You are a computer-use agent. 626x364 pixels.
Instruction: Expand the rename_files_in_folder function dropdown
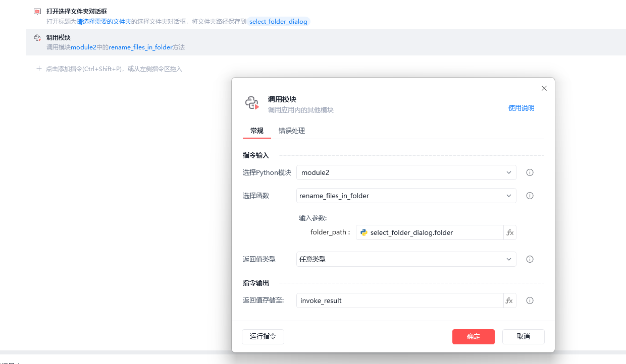point(406,196)
